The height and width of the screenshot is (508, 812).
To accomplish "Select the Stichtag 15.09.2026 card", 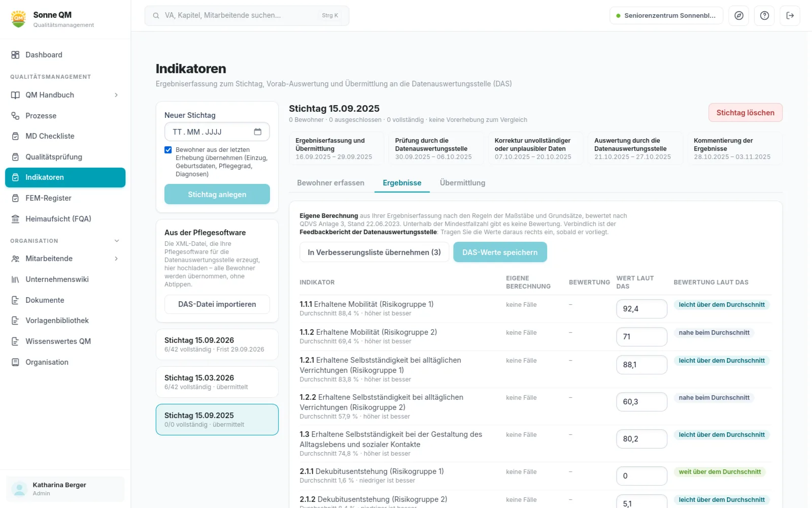I will click(x=217, y=344).
